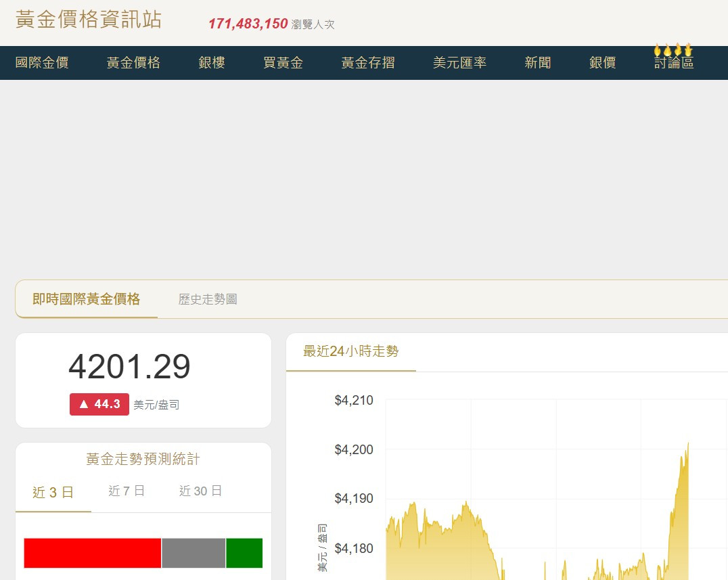Switch forecast to 近 30 日
This screenshot has height=580, width=728.
200,491
